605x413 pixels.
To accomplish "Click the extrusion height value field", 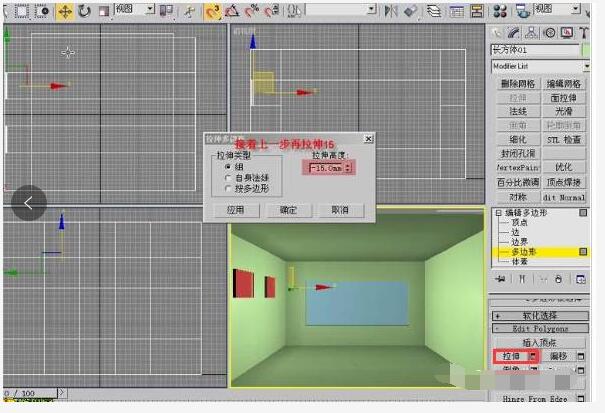I will (326, 168).
